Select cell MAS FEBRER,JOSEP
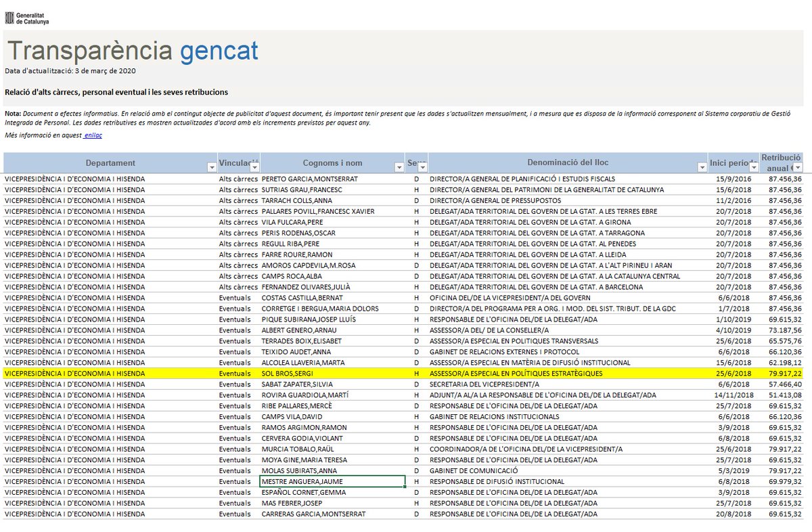 coord(333,503)
